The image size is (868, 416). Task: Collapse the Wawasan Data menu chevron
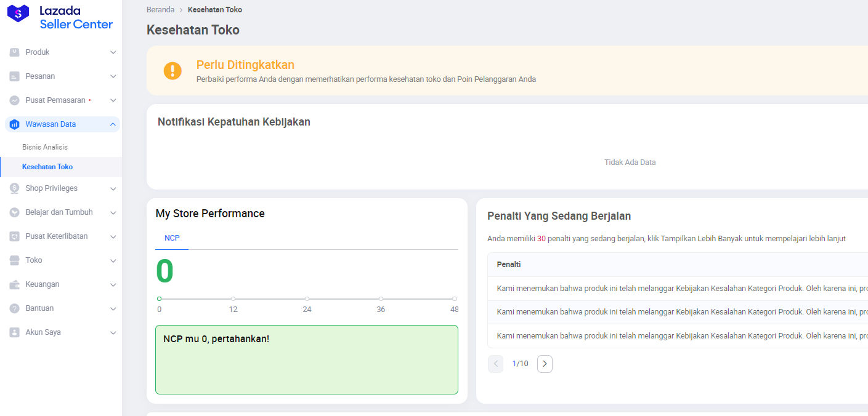(113, 124)
